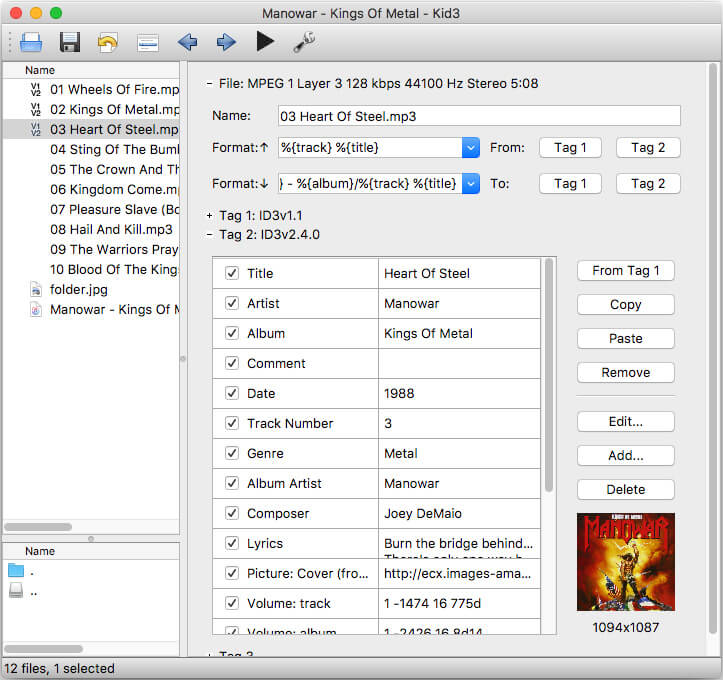Collapse the Tag 2: ID3v2.4.0 section
Viewport: 723px width, 680px height.
tap(209, 235)
